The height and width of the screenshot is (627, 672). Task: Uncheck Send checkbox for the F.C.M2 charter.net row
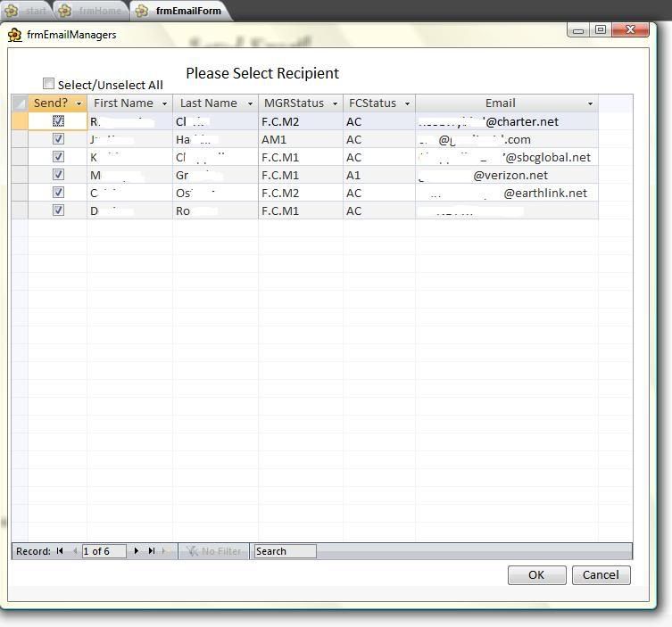click(x=58, y=121)
